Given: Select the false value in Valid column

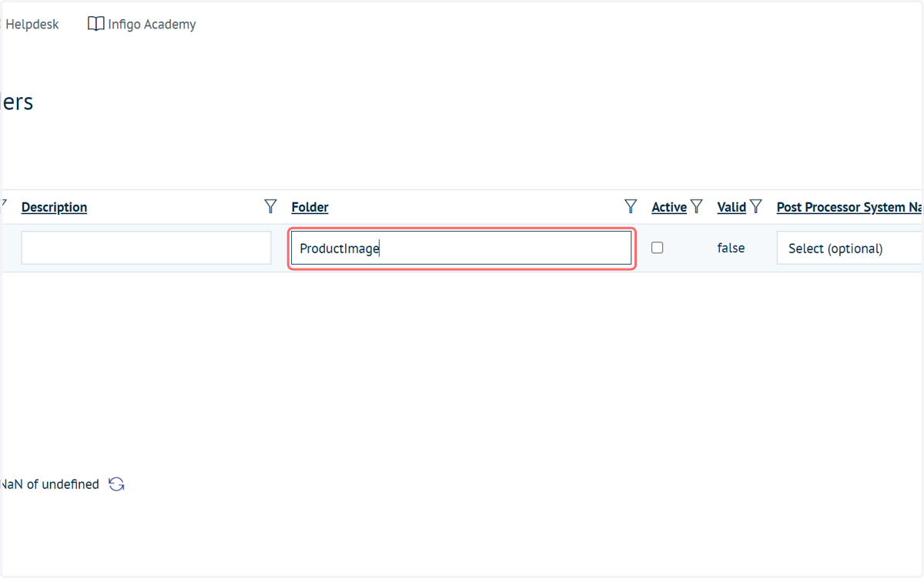Looking at the screenshot, I should [x=731, y=248].
